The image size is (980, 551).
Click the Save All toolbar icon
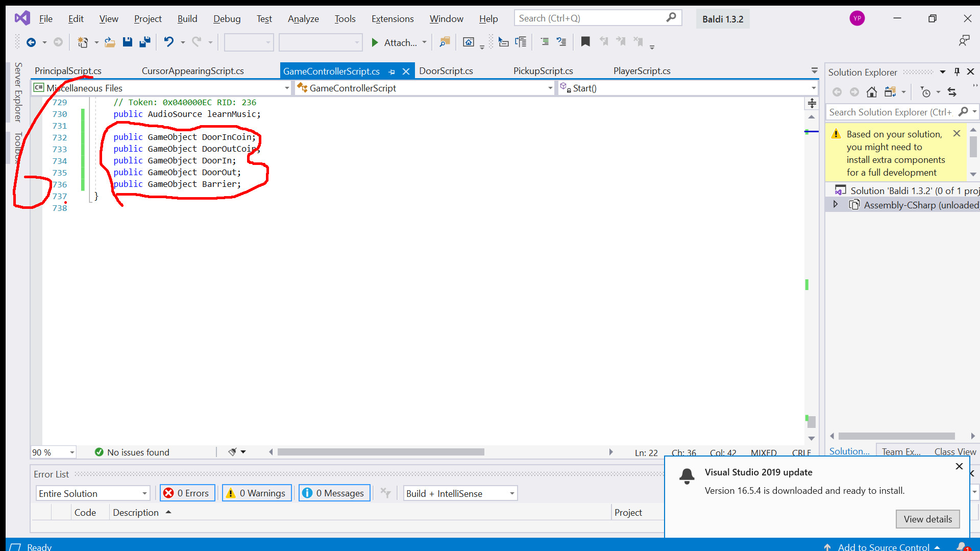[145, 42]
